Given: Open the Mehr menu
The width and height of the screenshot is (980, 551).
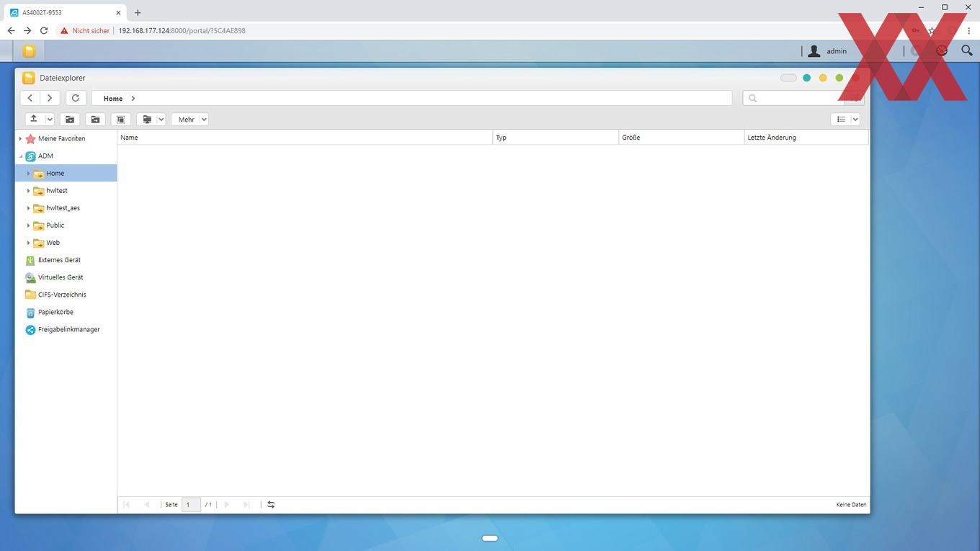Looking at the screenshot, I should pos(190,120).
